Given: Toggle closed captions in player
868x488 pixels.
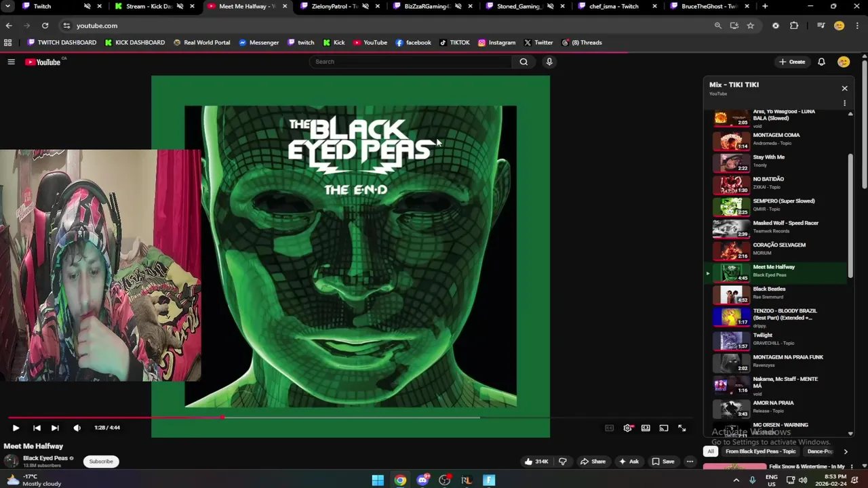Looking at the screenshot, I should coord(609,428).
